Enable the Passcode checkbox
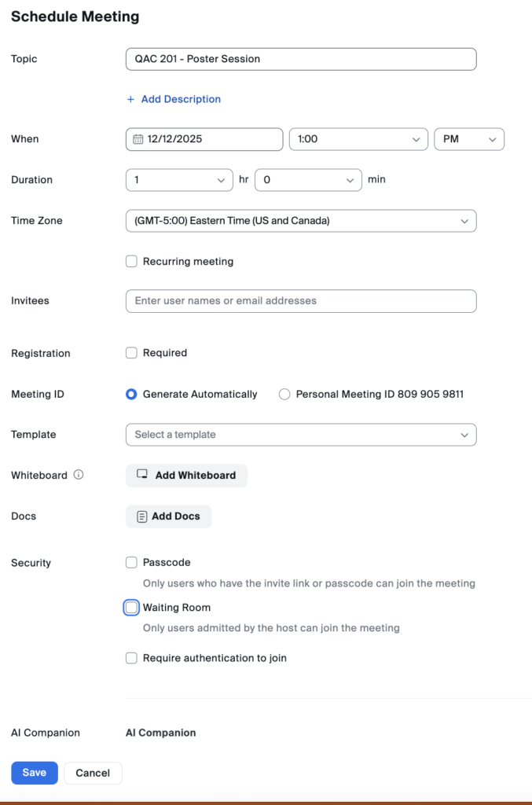 tap(131, 562)
